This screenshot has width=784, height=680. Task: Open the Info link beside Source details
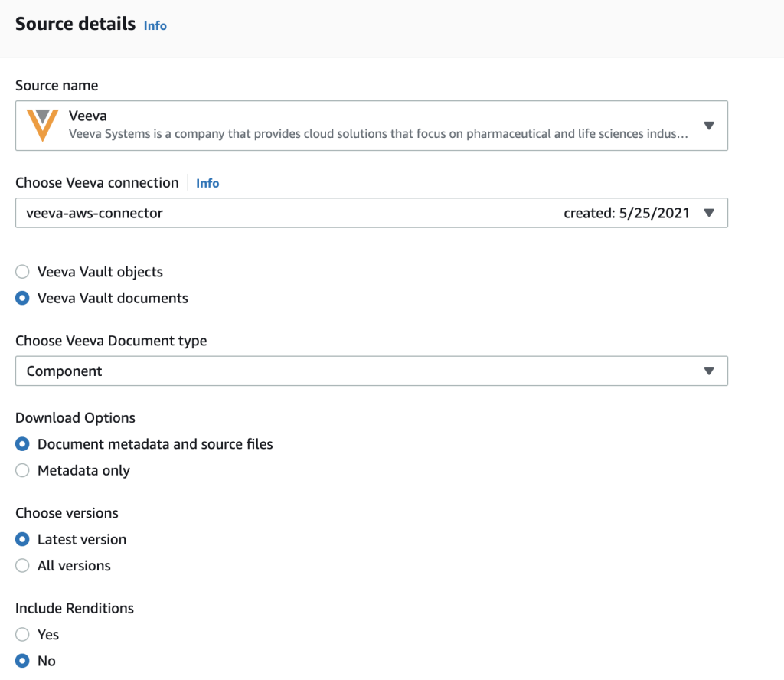point(155,25)
